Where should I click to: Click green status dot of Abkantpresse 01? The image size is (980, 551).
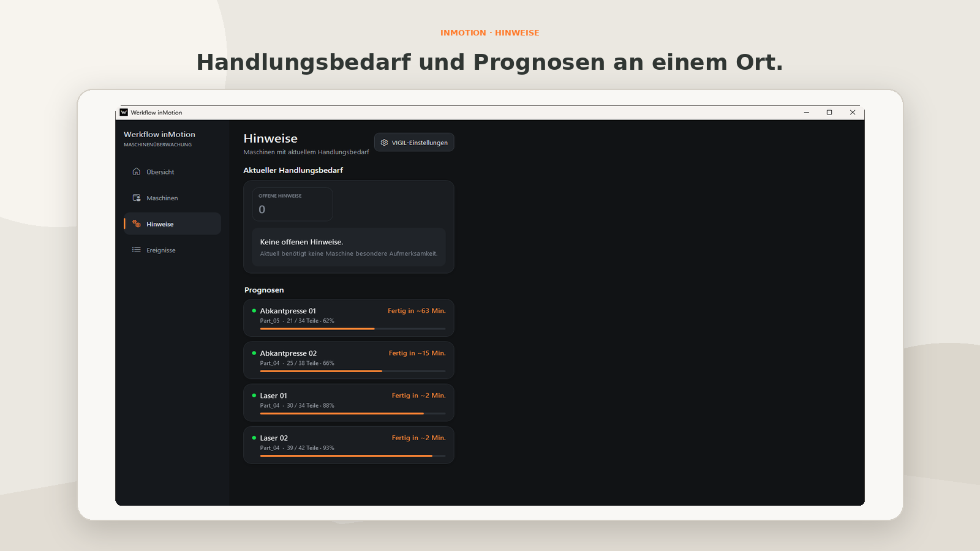click(x=254, y=311)
